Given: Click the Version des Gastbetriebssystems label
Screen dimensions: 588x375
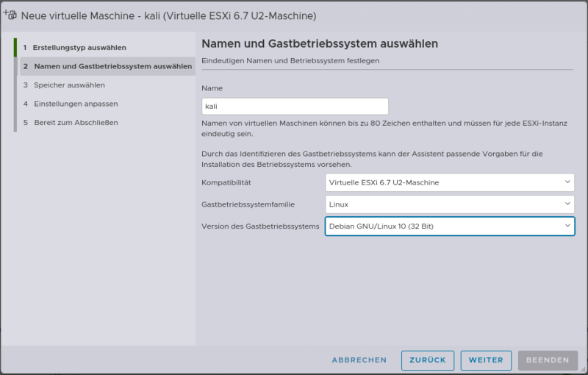Looking at the screenshot, I should coord(260,226).
